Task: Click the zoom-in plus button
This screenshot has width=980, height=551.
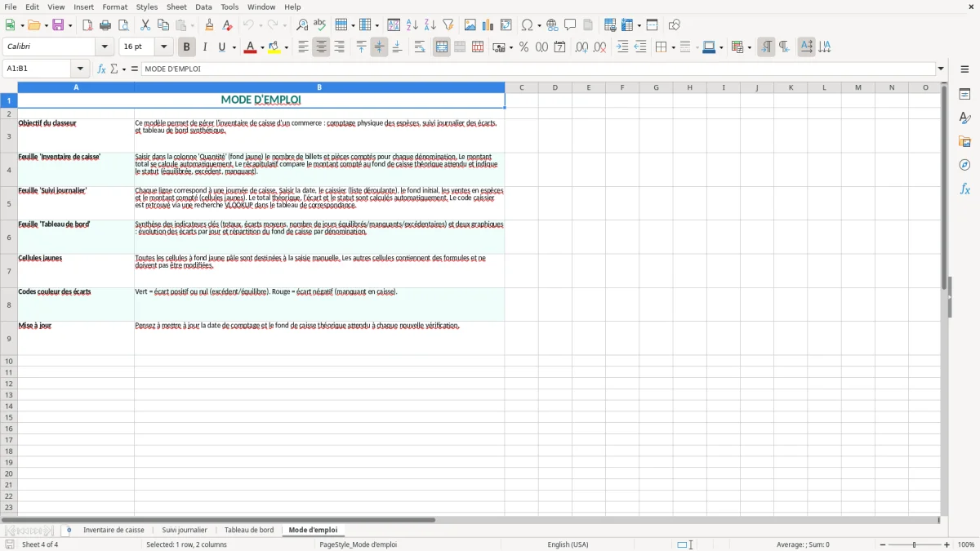Action: click(x=947, y=544)
